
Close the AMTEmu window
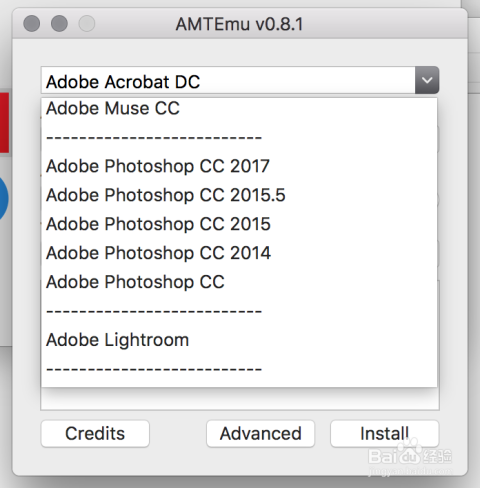coord(32,24)
